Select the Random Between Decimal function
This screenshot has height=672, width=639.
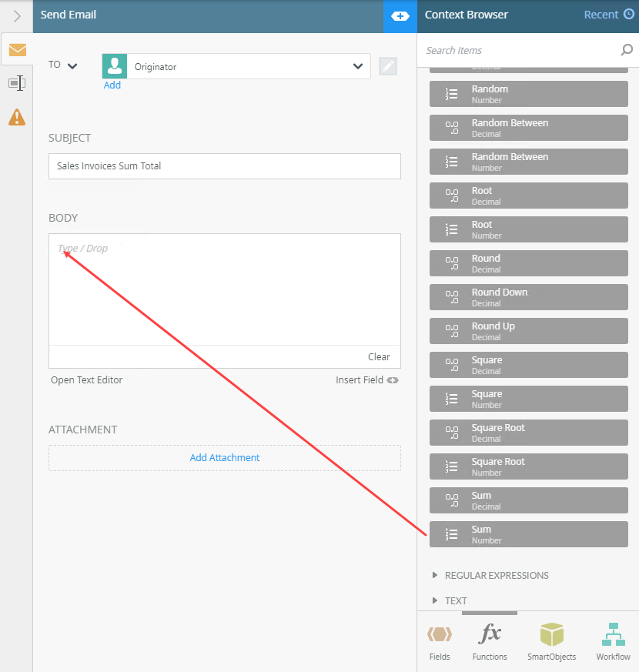point(529,128)
